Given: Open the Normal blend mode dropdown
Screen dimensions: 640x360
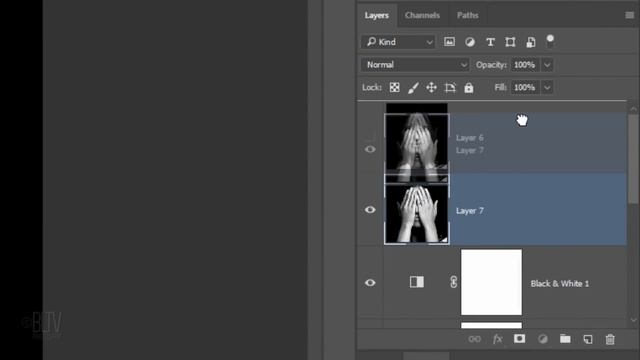Looking at the screenshot, I should (x=415, y=64).
